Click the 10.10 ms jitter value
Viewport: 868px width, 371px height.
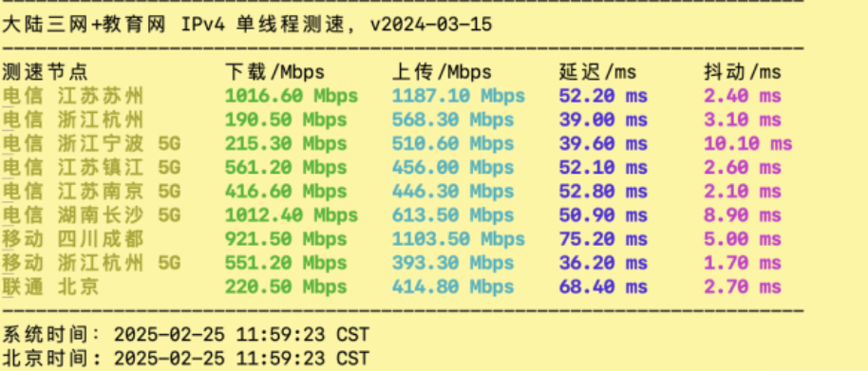tap(748, 144)
